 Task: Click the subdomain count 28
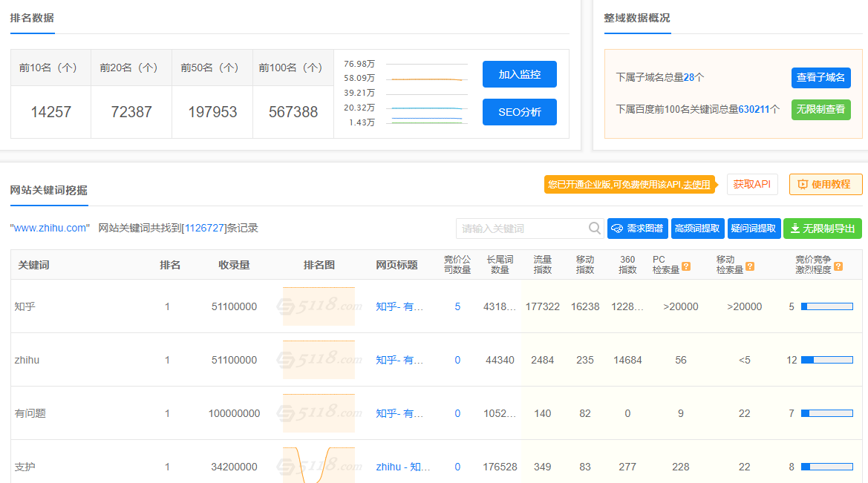pos(688,77)
